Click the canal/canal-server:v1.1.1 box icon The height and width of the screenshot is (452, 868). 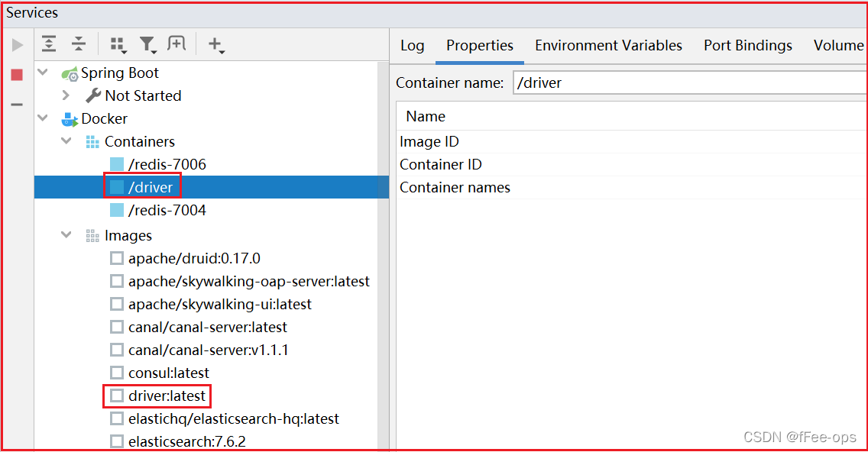(117, 350)
